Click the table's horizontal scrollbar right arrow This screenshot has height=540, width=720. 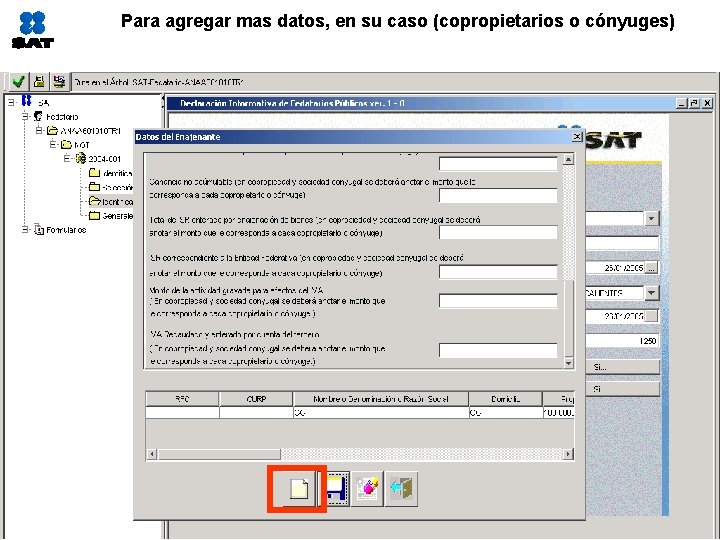[568, 454]
